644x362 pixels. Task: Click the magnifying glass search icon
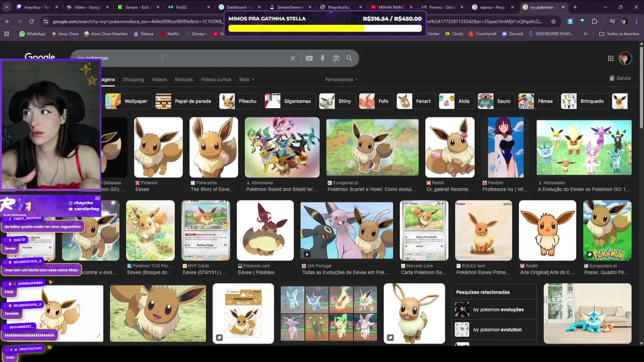[x=349, y=58]
